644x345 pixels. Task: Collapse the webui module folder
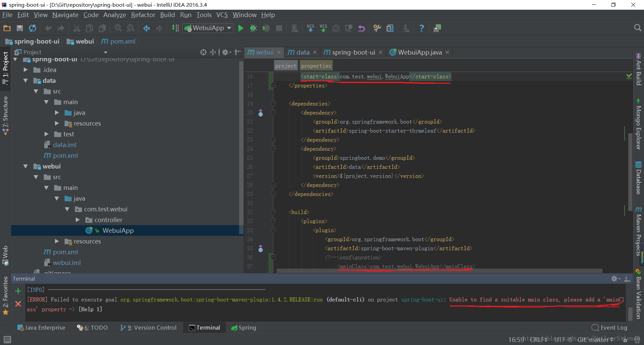coord(25,166)
